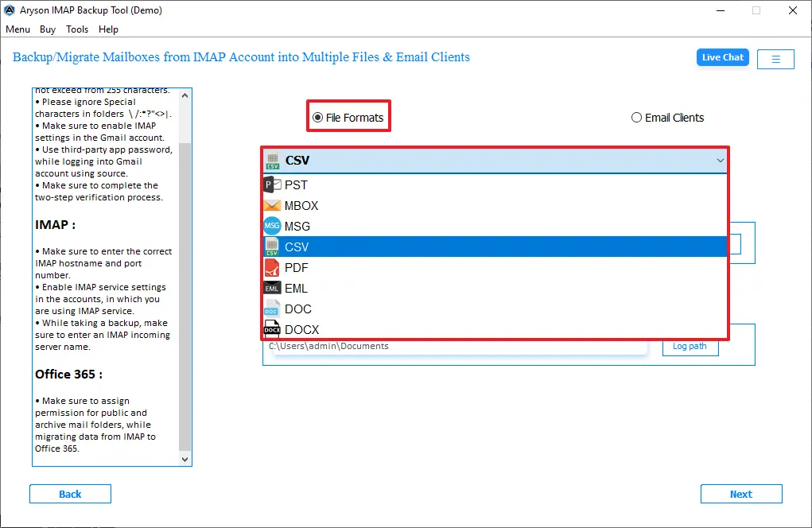Open the hamburger menu button

click(775, 59)
